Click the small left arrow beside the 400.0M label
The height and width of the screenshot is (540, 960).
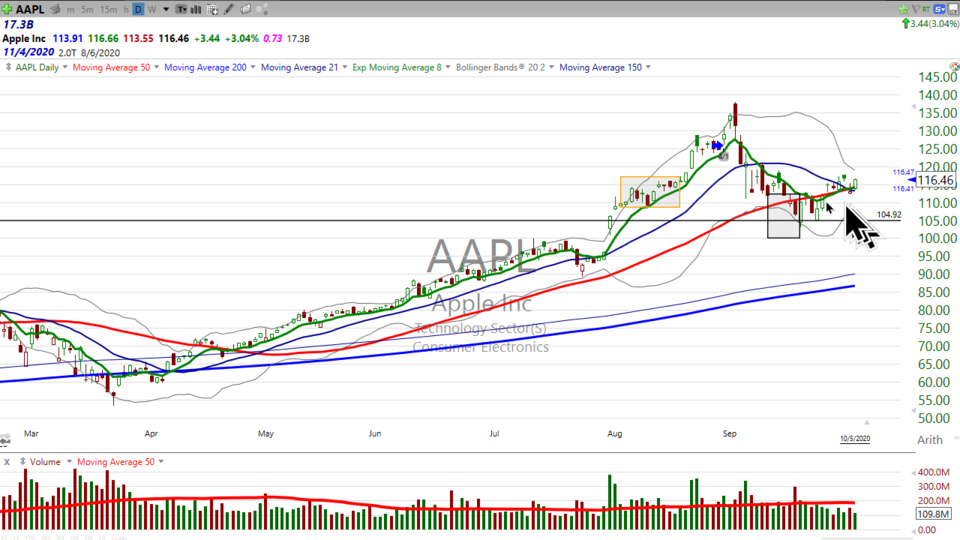pyautogui.click(x=913, y=473)
